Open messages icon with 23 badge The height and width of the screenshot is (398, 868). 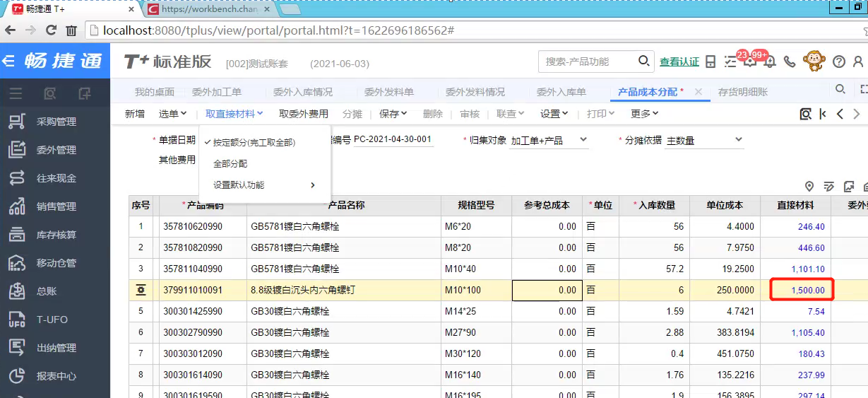coord(749,61)
